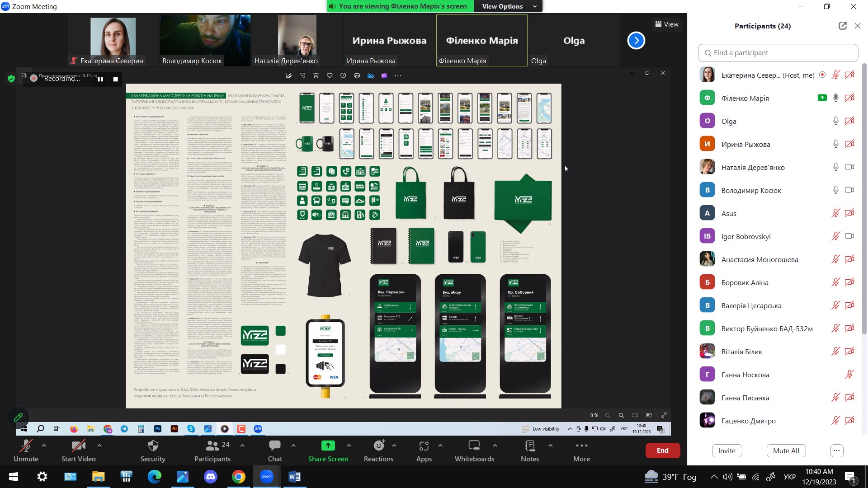Open the Security shield menu

153,450
